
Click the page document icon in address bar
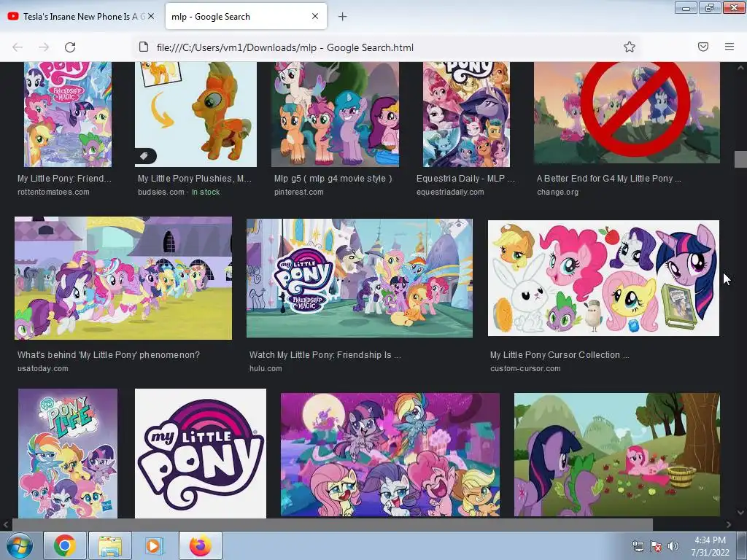[x=144, y=47]
